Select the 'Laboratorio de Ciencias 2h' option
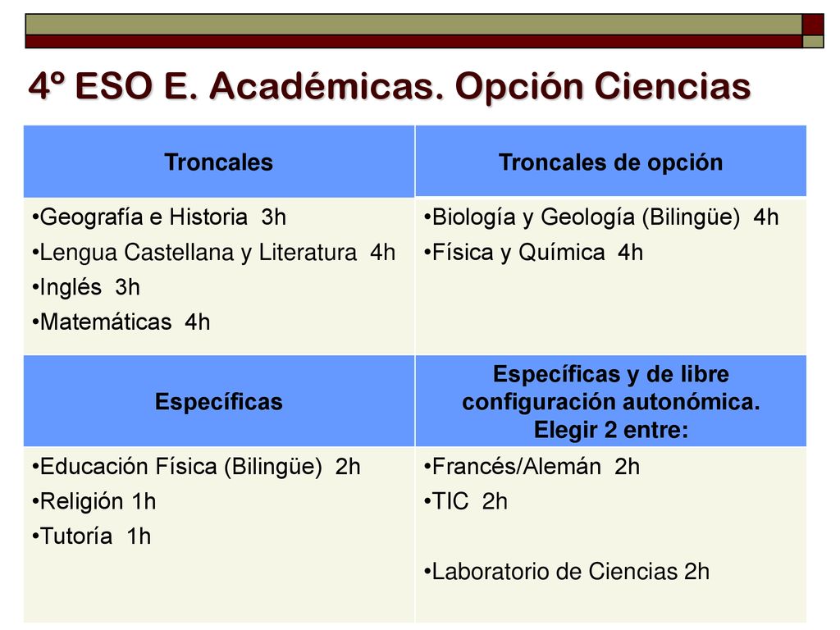 [567, 572]
